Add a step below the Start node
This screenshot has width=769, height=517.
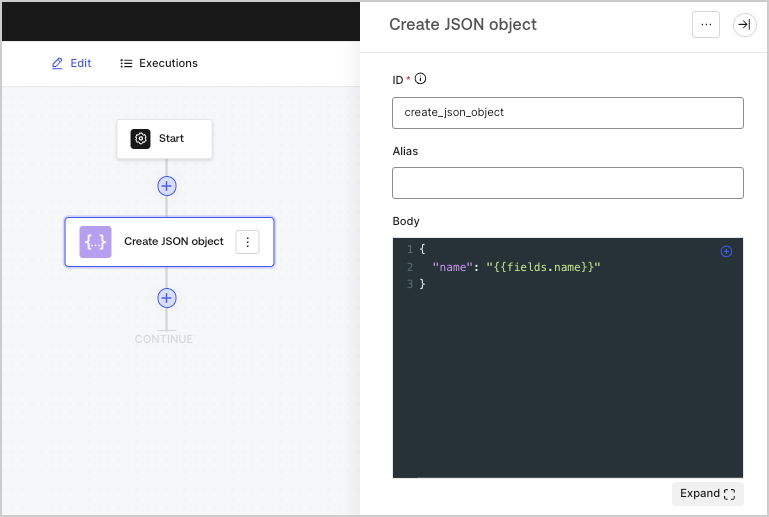[x=167, y=186]
